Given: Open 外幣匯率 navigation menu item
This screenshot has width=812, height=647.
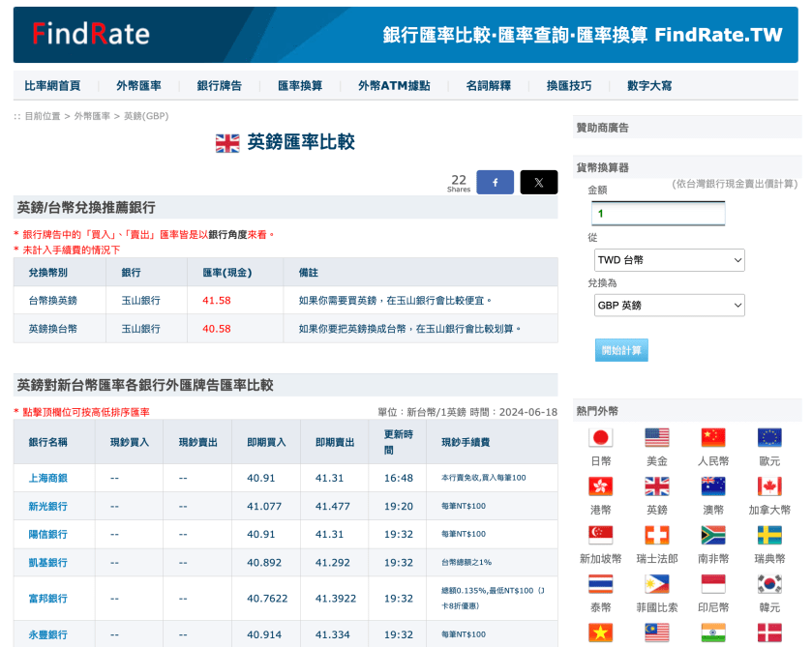Looking at the screenshot, I should click(138, 85).
